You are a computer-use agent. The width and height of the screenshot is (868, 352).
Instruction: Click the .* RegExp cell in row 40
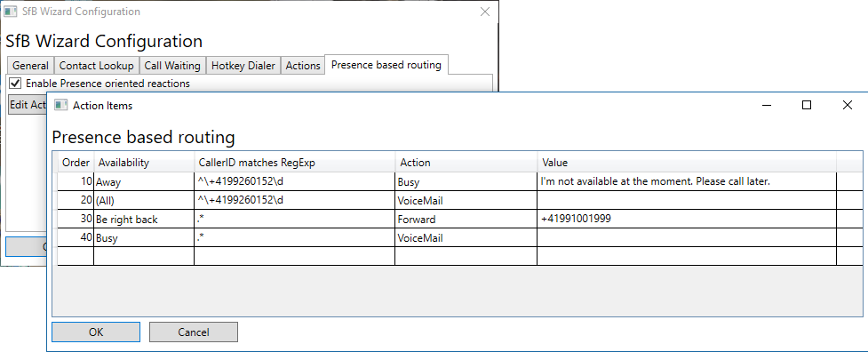pyautogui.click(x=294, y=238)
